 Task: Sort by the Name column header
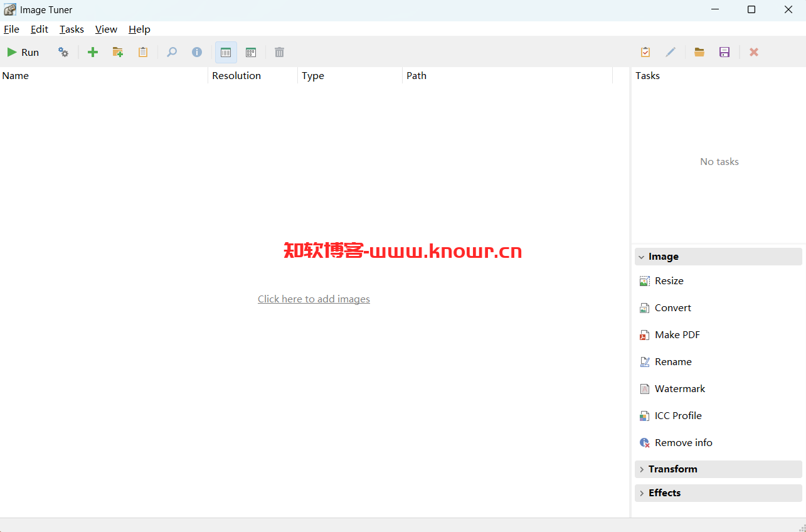pyautogui.click(x=103, y=75)
